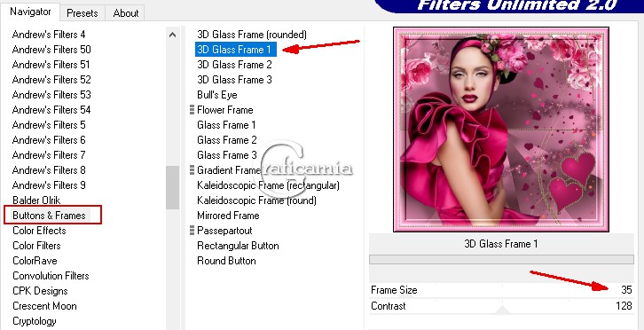The image size is (644, 330).
Task: Select the Navigator tab
Action: click(x=30, y=12)
